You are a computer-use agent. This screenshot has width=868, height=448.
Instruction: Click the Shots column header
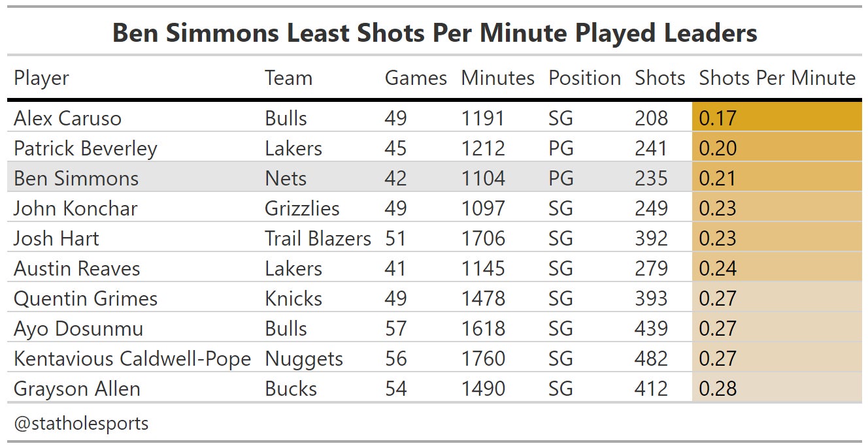tap(659, 78)
